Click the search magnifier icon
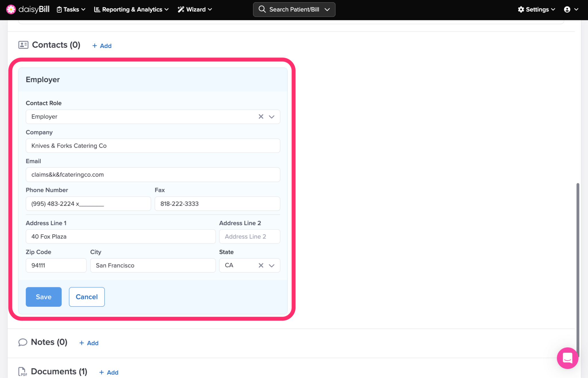The height and width of the screenshot is (378, 588). [262, 9]
